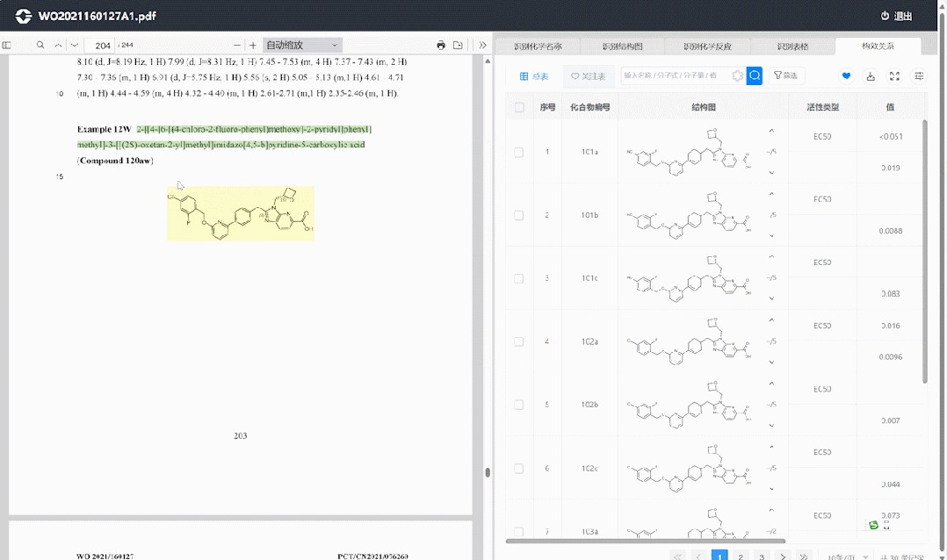Click 活性类型 column header

point(822,107)
